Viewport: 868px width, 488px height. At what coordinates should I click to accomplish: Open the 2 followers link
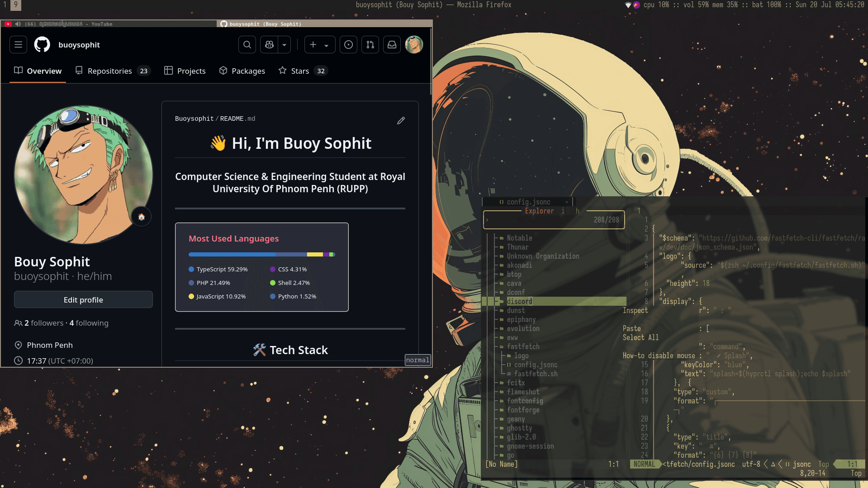(x=43, y=323)
